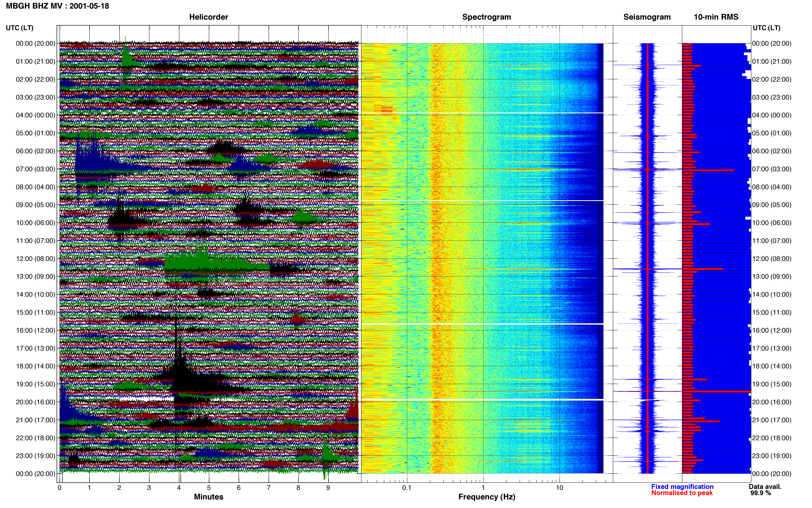Click the "Frequency (Hz)" axis label
Screen dimensions: 812x508
point(487,497)
